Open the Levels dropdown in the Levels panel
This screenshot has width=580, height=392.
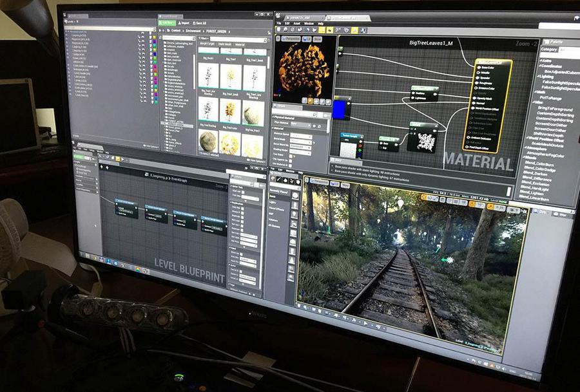(x=71, y=22)
